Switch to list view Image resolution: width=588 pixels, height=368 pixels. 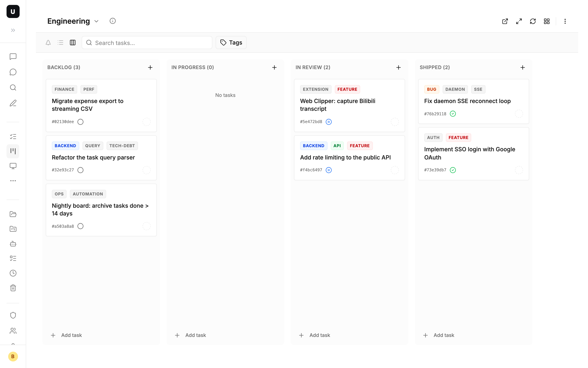click(x=60, y=43)
